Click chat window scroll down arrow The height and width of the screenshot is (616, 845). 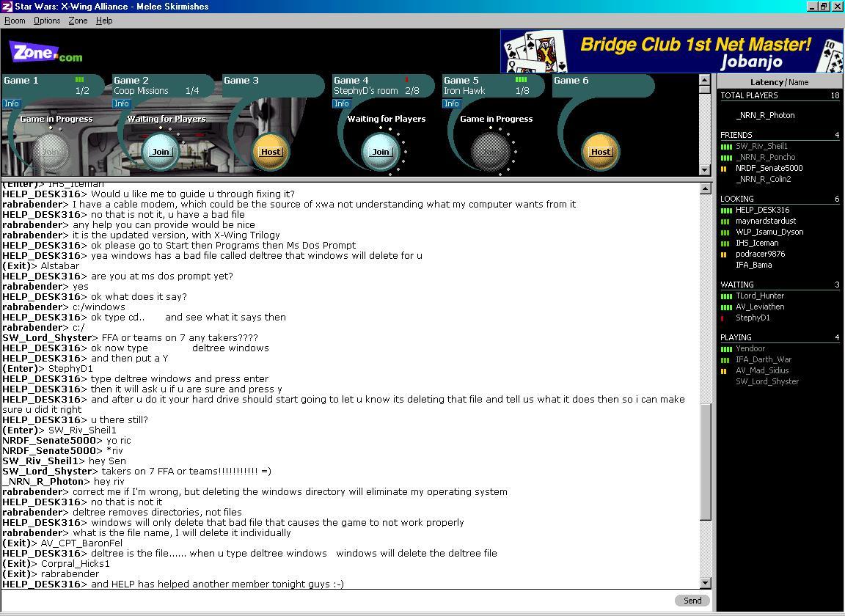[x=705, y=582]
